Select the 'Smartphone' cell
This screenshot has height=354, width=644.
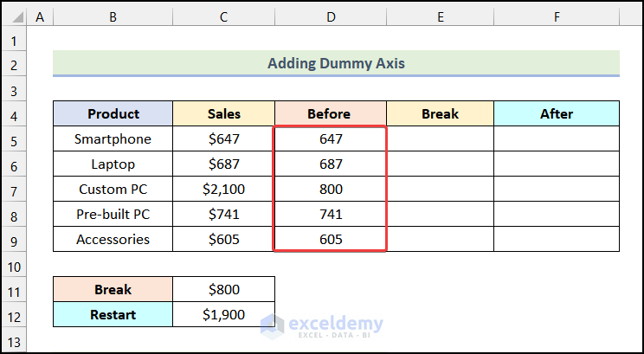(x=113, y=138)
